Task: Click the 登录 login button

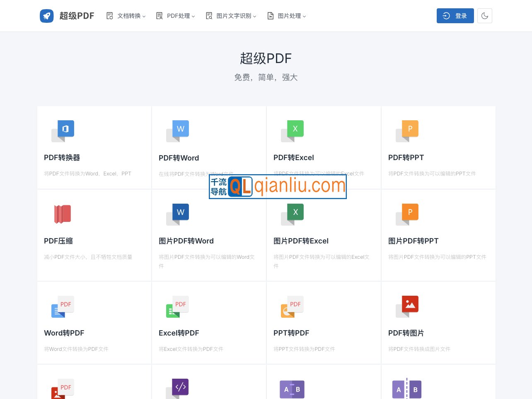Action: click(x=455, y=15)
